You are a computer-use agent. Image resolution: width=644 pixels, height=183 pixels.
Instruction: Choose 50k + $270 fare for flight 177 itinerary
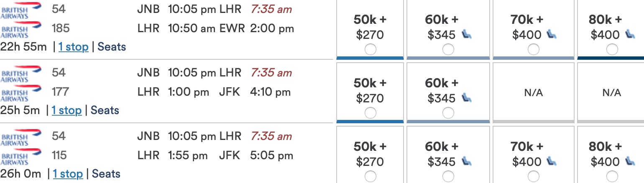[370, 113]
